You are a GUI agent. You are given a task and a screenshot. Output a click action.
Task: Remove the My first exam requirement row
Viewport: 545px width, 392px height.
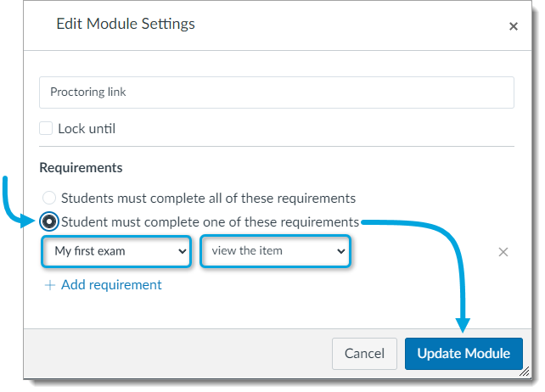point(503,252)
